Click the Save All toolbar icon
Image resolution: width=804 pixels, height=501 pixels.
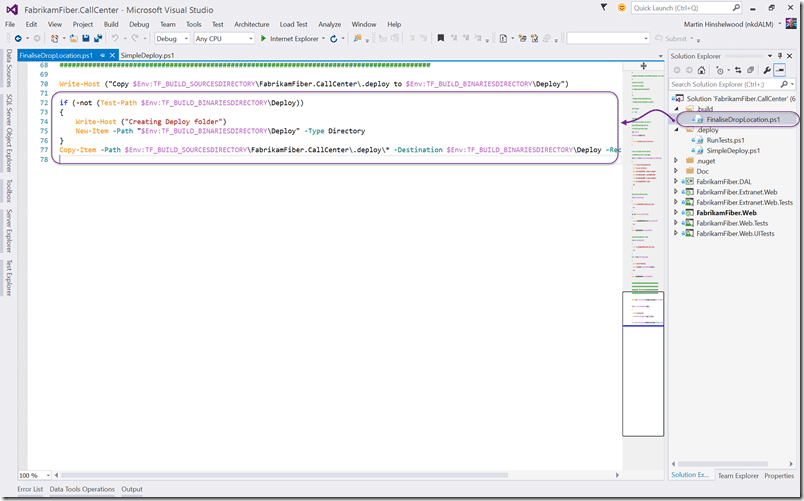pyautogui.click(x=97, y=38)
